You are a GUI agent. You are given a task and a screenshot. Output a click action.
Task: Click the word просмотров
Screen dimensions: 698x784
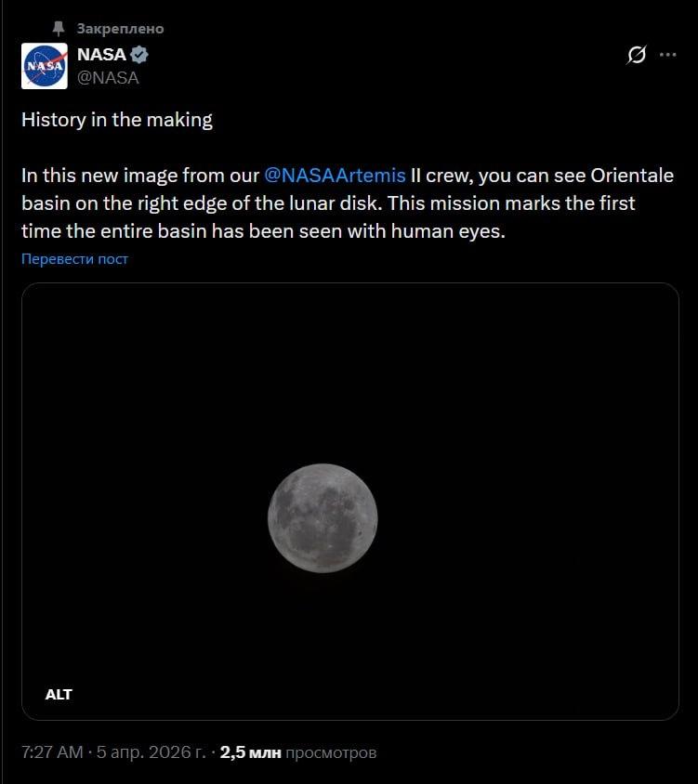(330, 752)
